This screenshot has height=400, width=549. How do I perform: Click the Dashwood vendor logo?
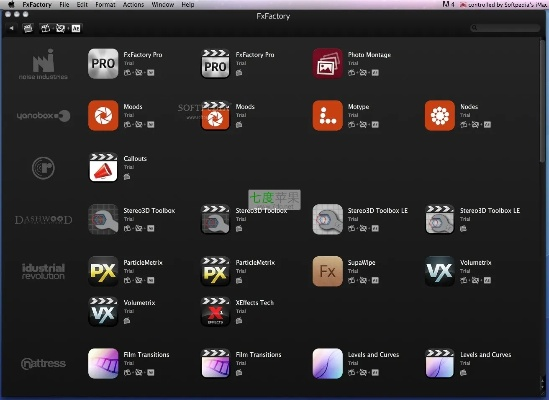click(43, 220)
